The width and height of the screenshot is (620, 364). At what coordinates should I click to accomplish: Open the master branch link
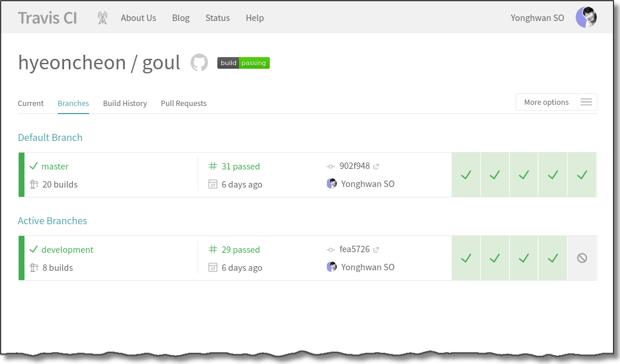coord(55,167)
